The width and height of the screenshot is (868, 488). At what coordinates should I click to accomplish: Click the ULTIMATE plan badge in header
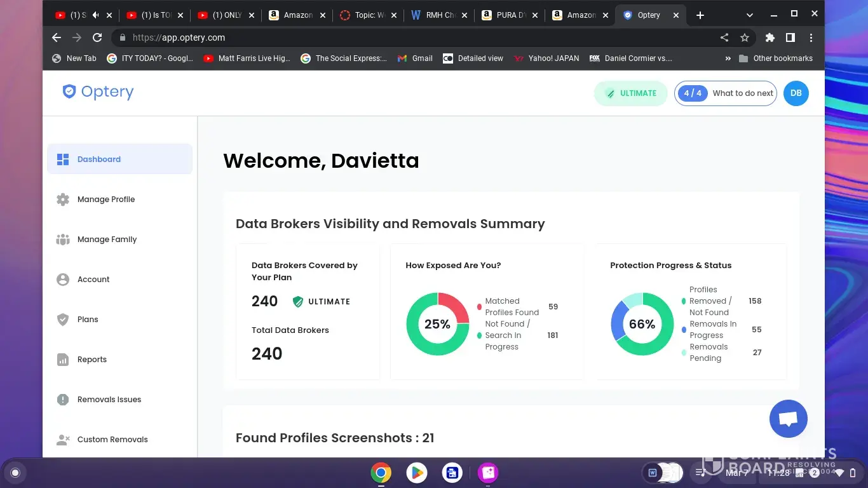click(630, 93)
